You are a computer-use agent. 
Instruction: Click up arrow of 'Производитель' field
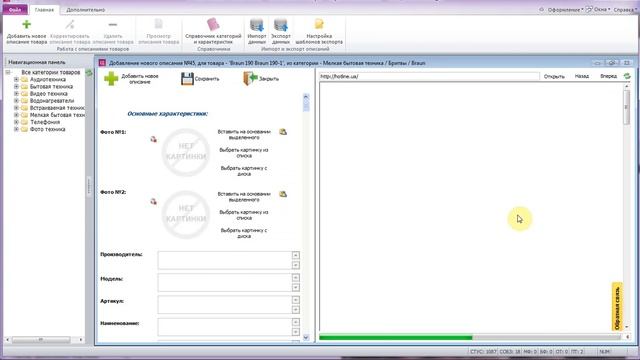click(x=296, y=256)
